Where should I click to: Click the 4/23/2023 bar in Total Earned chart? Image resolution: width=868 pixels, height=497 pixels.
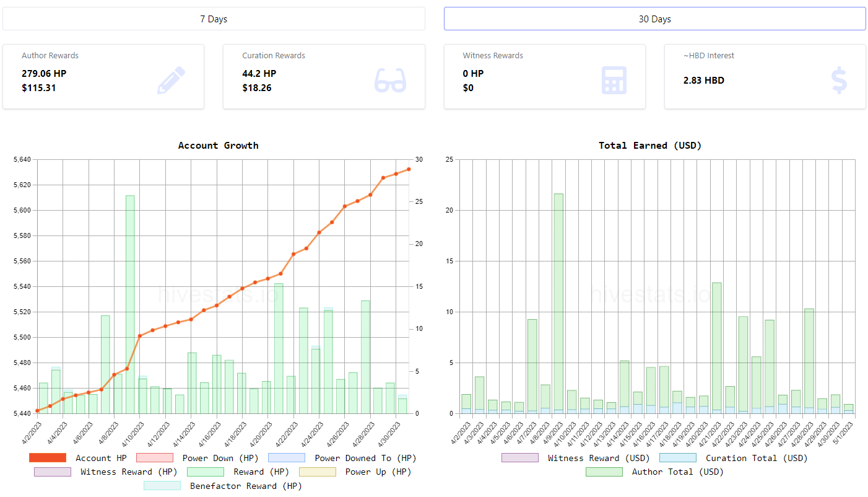pos(743,365)
